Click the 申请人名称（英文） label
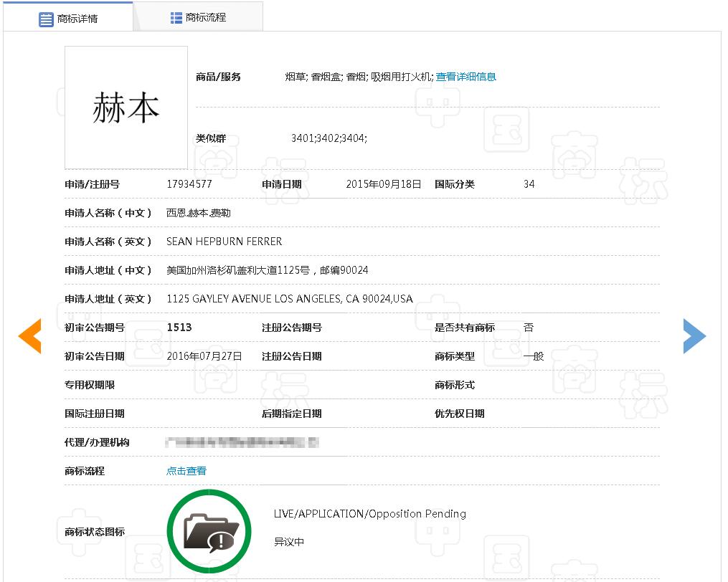The width and height of the screenshot is (728, 582). tap(108, 242)
